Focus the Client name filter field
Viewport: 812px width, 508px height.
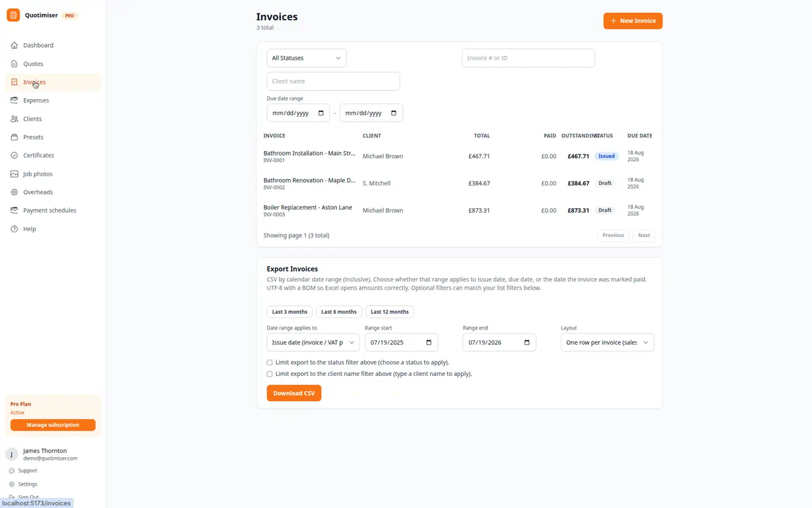point(333,81)
